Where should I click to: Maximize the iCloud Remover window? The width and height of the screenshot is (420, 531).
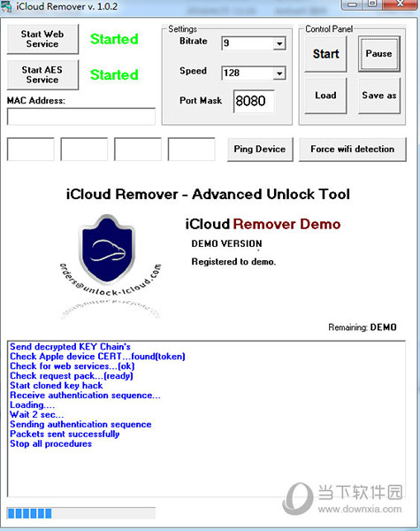[x=372, y=4]
